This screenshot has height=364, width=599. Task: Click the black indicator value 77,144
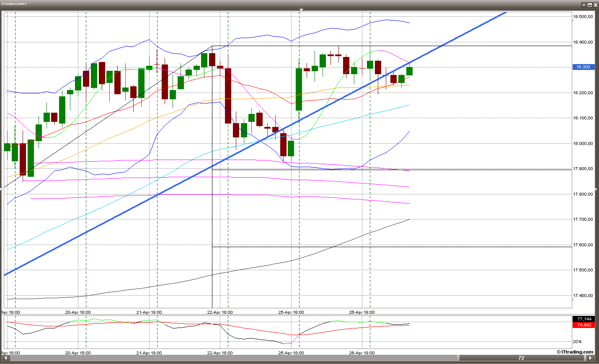pos(583,319)
